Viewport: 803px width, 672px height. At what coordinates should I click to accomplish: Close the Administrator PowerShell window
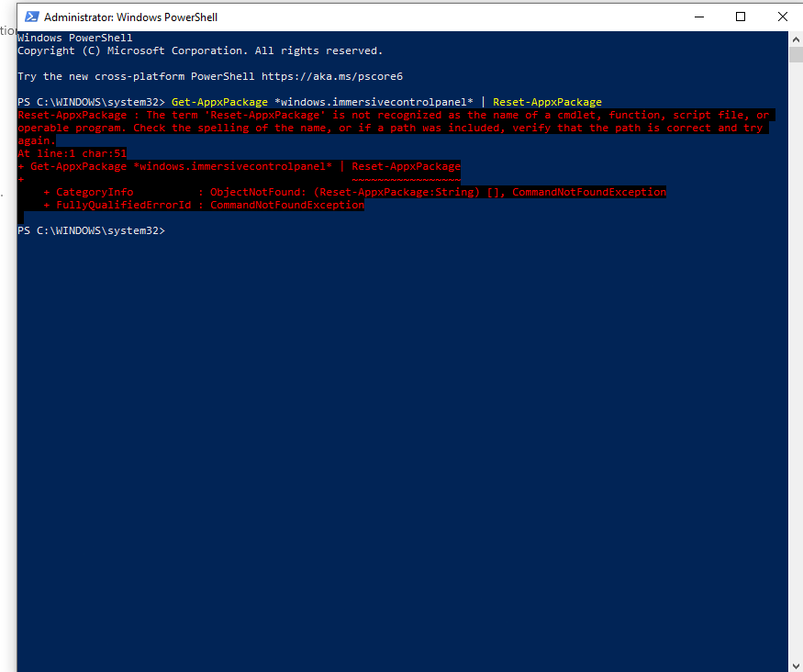pyautogui.click(x=783, y=17)
